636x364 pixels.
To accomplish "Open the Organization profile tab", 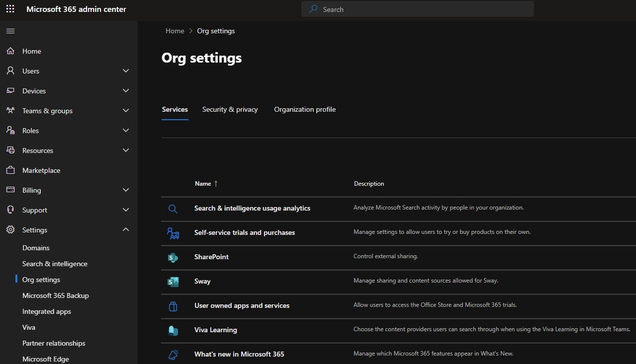I will point(305,109).
